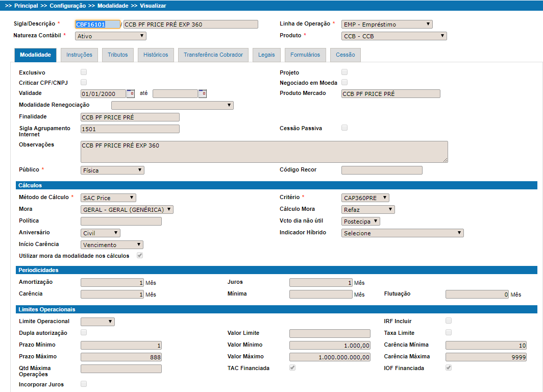Image resolution: width=543 pixels, height=392 pixels.
Task: Go to Principal in the breadcrumb
Action: click(26, 6)
